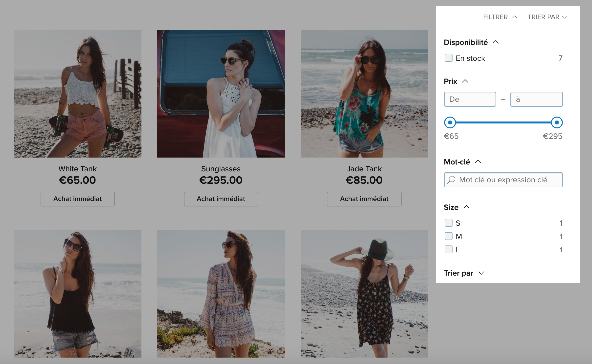Enable the En stock checkbox
Image resolution: width=592 pixels, height=364 pixels.
448,58
